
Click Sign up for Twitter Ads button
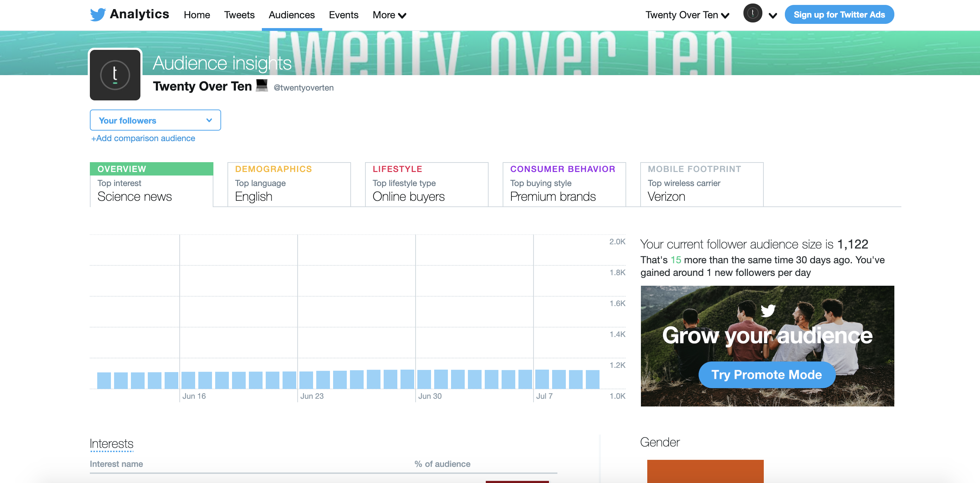click(839, 14)
